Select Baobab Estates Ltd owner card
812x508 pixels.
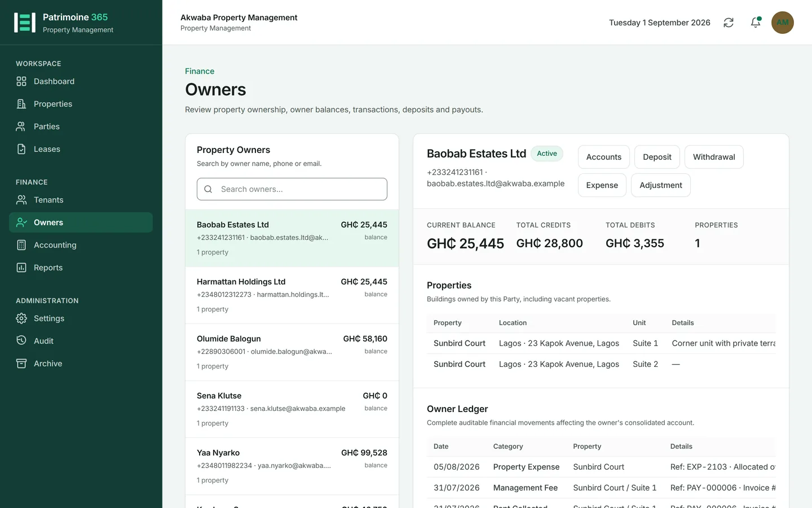coord(292,238)
